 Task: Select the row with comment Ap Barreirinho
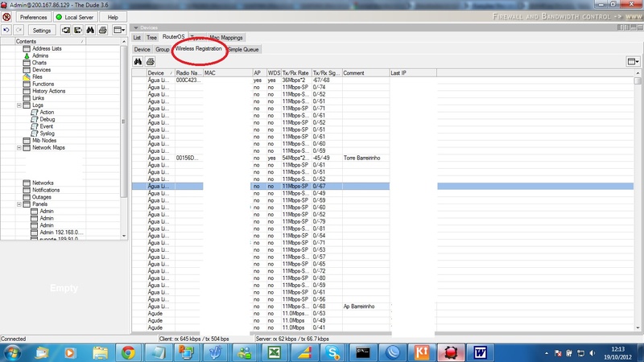click(x=382, y=306)
